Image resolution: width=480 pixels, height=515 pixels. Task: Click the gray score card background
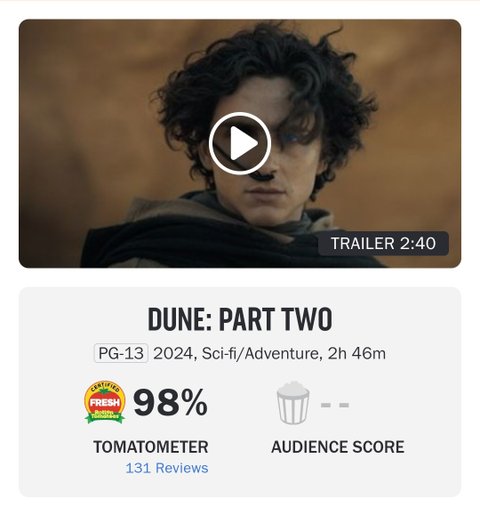(240, 487)
